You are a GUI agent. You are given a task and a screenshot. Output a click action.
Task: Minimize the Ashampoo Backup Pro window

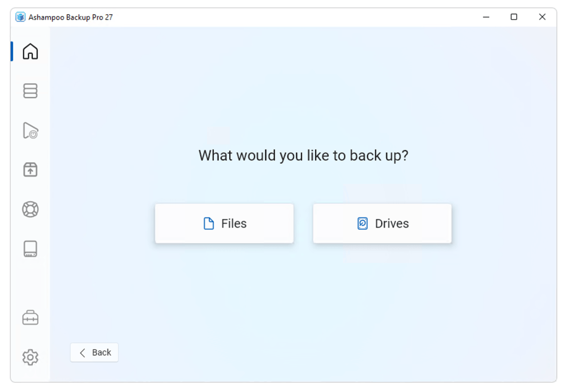coord(486,17)
